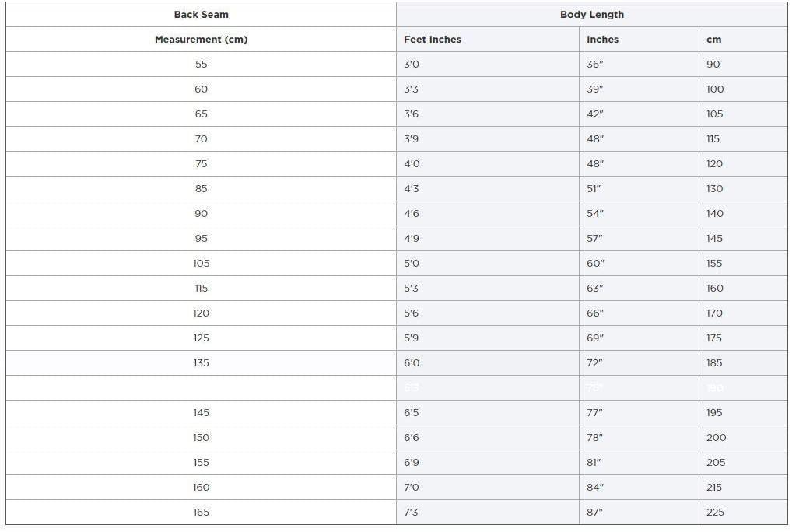Select the 5'0 feet-inches cell
This screenshot has width=792, height=532.
coord(412,264)
